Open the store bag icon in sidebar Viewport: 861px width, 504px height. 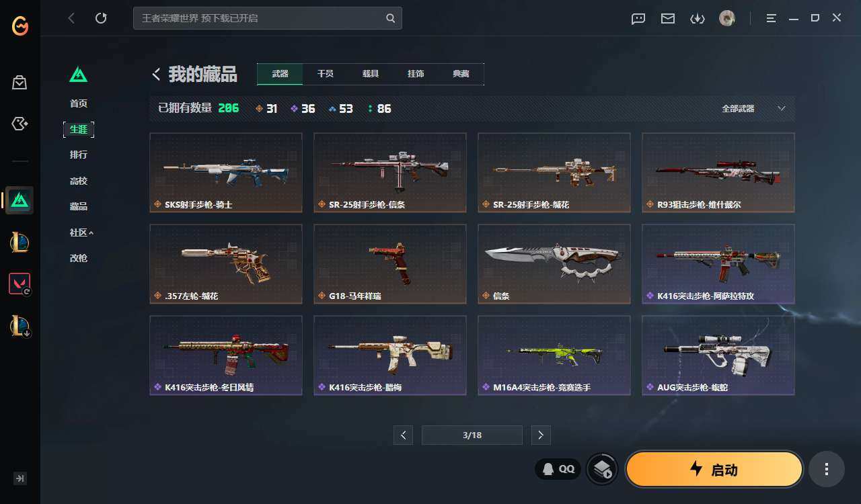[20, 83]
